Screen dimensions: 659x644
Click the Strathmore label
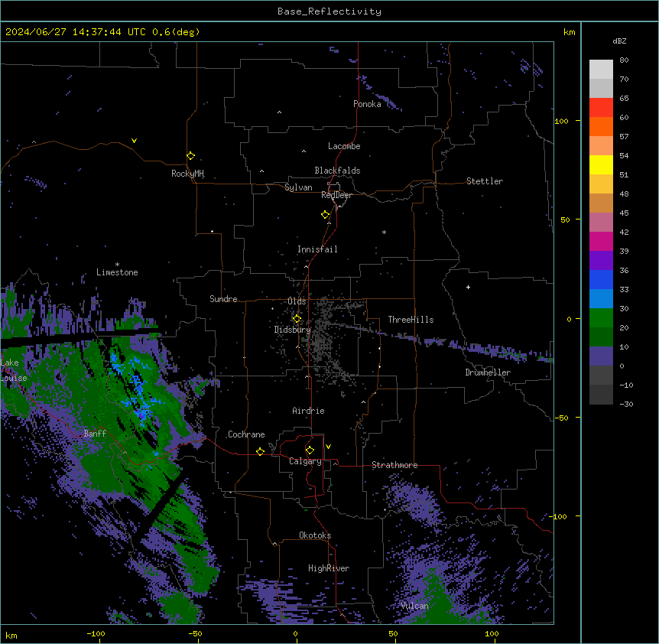click(394, 465)
